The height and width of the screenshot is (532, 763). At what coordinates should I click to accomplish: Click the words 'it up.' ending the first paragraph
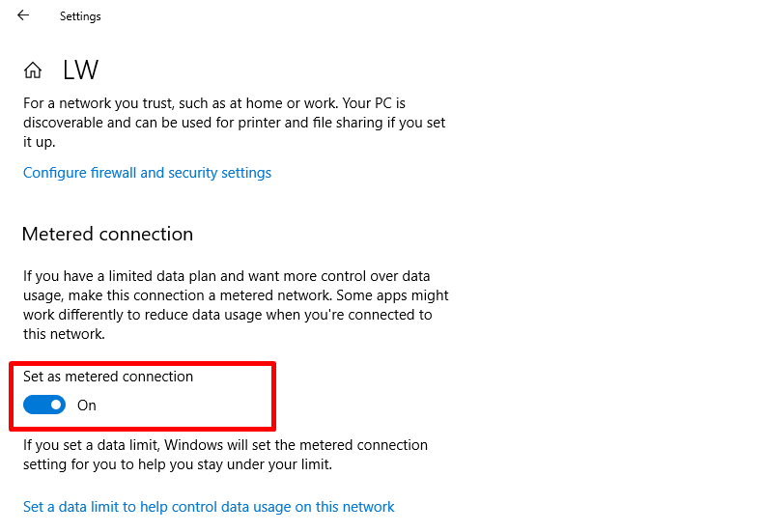(x=39, y=142)
